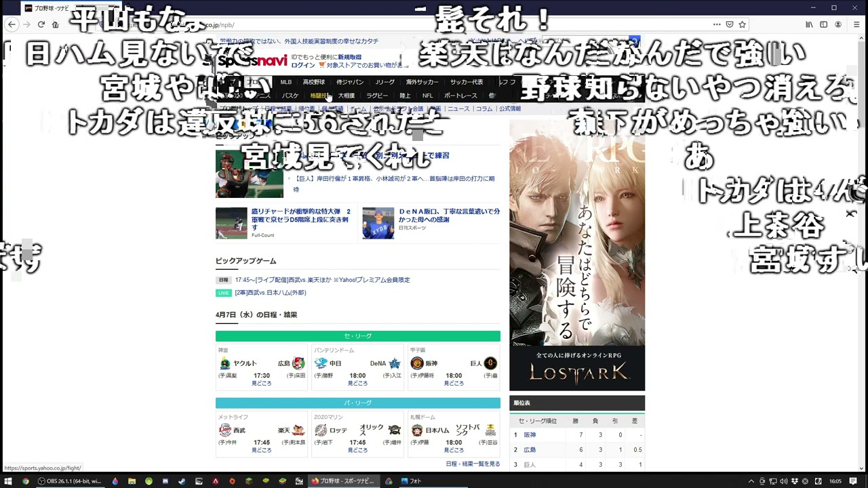Viewport: 868px width, 488px height.
Task: Open the バスケ sports category
Action: click(290, 96)
